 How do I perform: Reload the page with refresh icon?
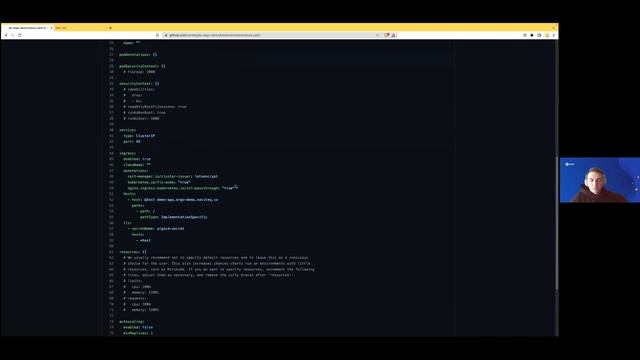click(20, 35)
